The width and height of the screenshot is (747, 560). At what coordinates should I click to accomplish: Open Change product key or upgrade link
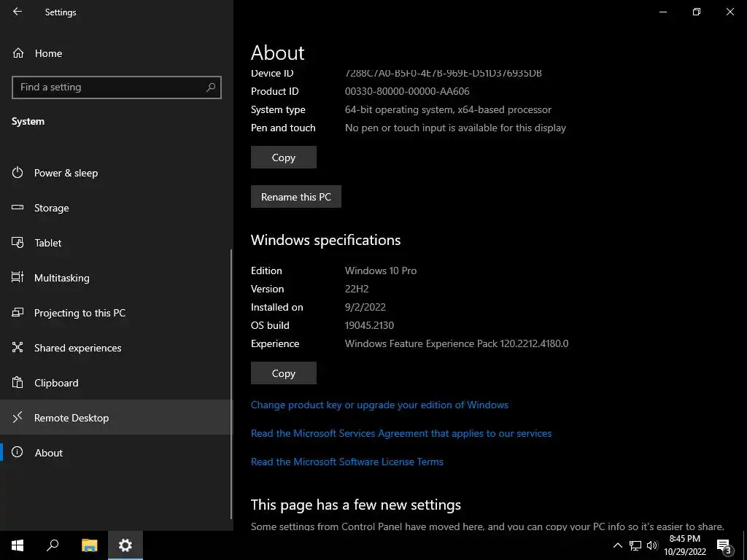(x=379, y=405)
